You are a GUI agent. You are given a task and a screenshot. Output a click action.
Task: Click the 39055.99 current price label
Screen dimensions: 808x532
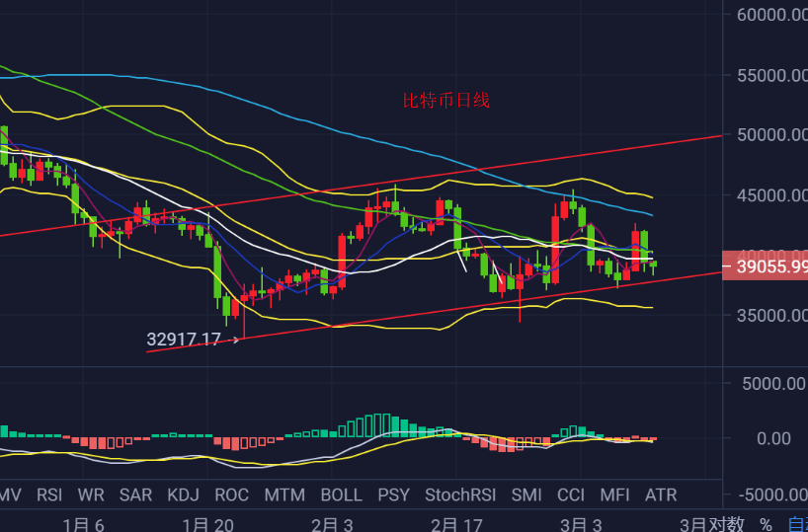point(765,266)
